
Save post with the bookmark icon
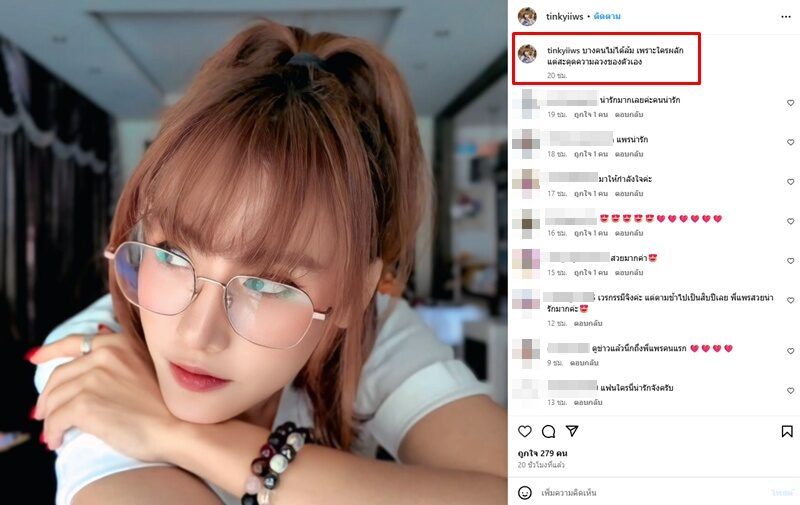(787, 432)
